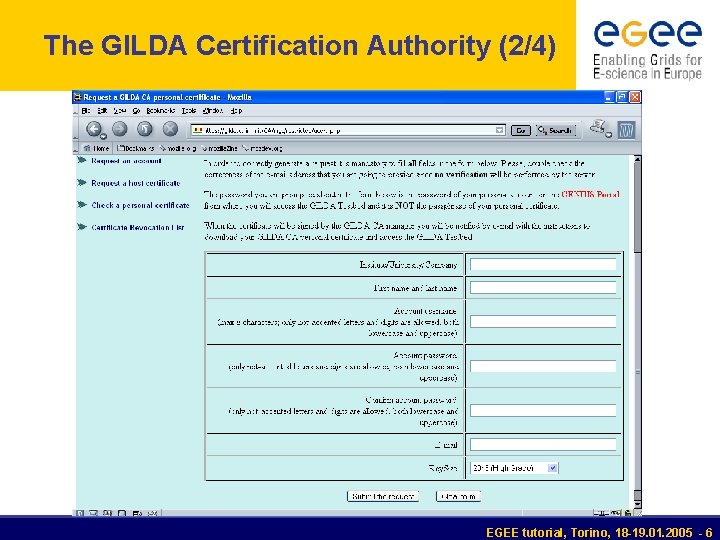The image size is (720, 540).
Task: Open the KeySize dropdown
Action: point(514,468)
